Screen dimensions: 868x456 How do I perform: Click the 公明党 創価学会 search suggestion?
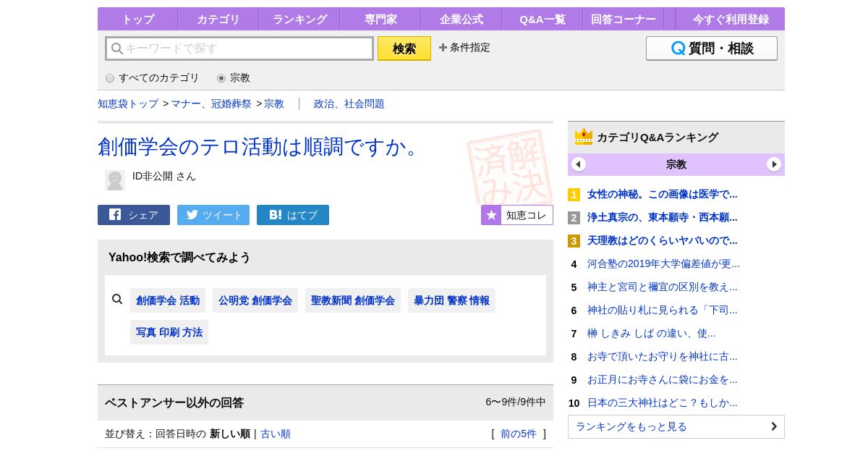(255, 300)
